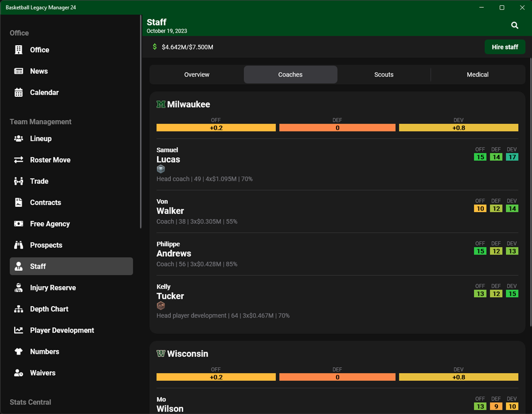The image size is (532, 414).
Task: Open the Depth Chart hierarchy icon
Action: coord(18,309)
